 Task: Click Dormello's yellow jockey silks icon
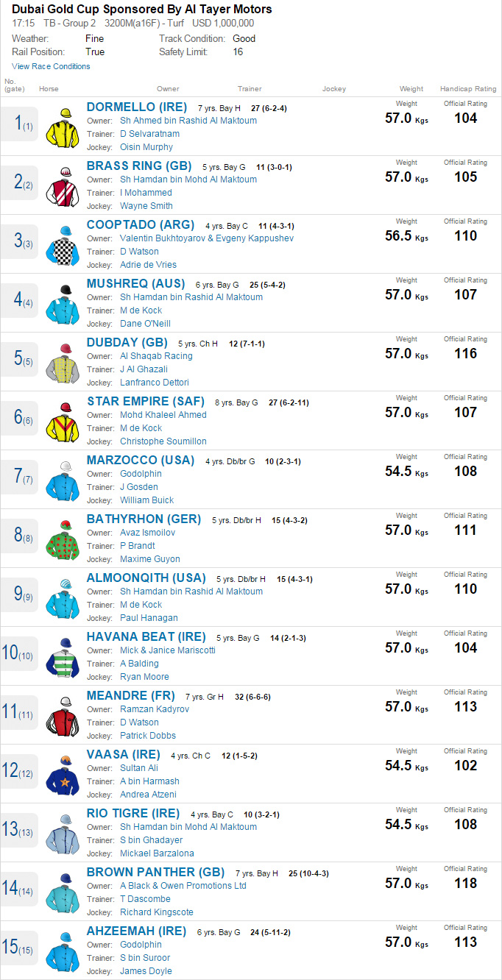[x=62, y=127]
